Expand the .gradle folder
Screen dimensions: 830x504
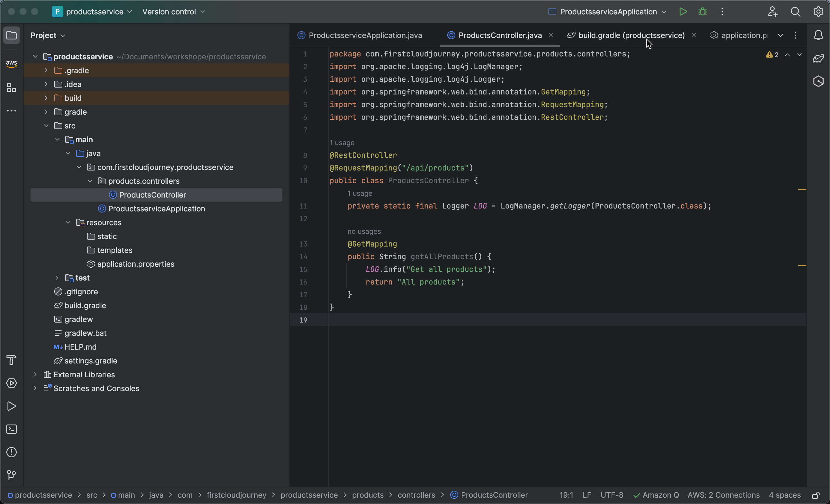point(46,70)
